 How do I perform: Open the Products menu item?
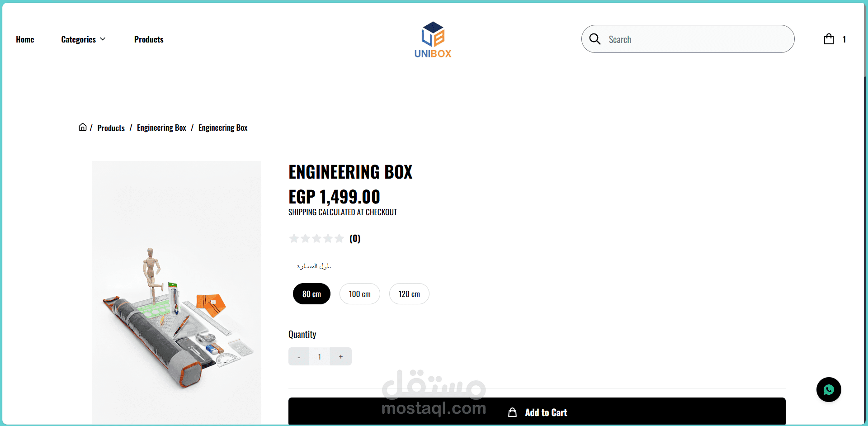149,39
